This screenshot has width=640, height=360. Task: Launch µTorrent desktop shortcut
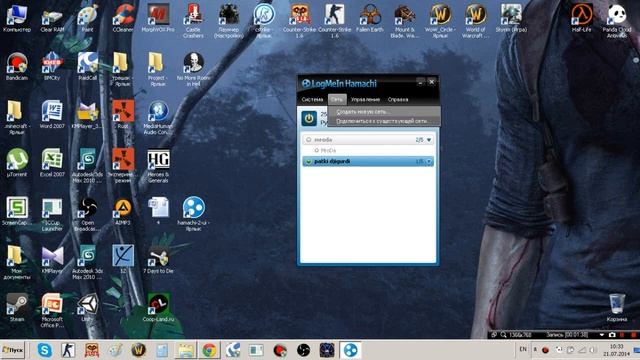pyautogui.click(x=17, y=163)
